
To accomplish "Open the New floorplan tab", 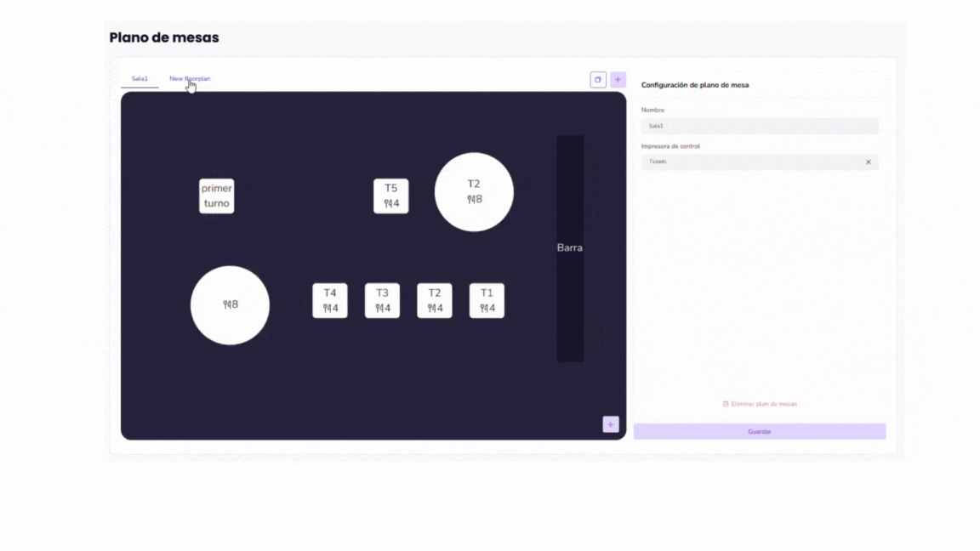I will coord(190,79).
